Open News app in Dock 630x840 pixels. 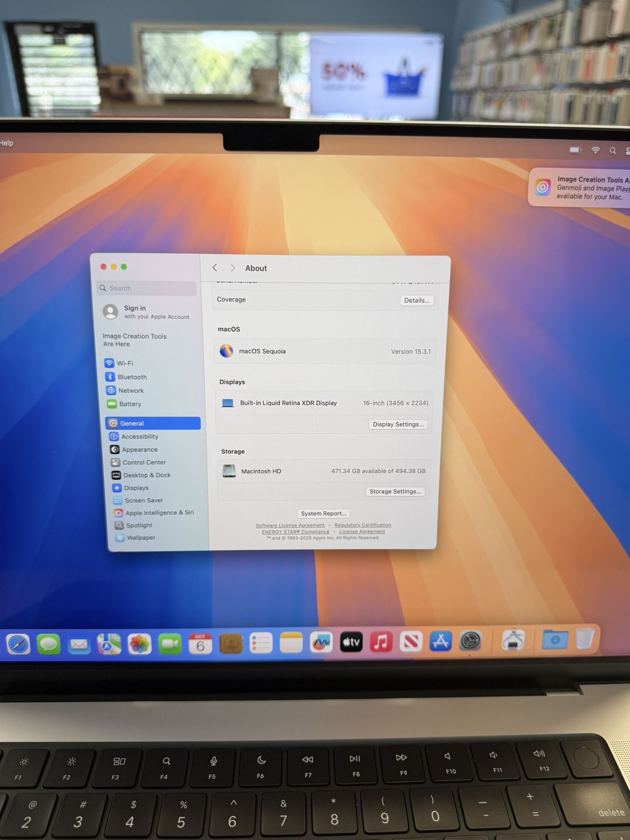pyautogui.click(x=411, y=642)
